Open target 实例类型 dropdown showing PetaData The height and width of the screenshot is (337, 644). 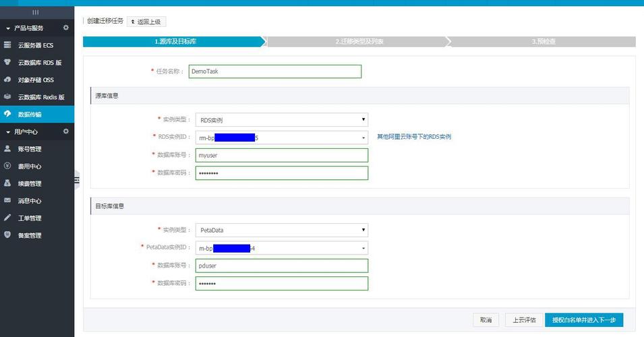coord(282,230)
